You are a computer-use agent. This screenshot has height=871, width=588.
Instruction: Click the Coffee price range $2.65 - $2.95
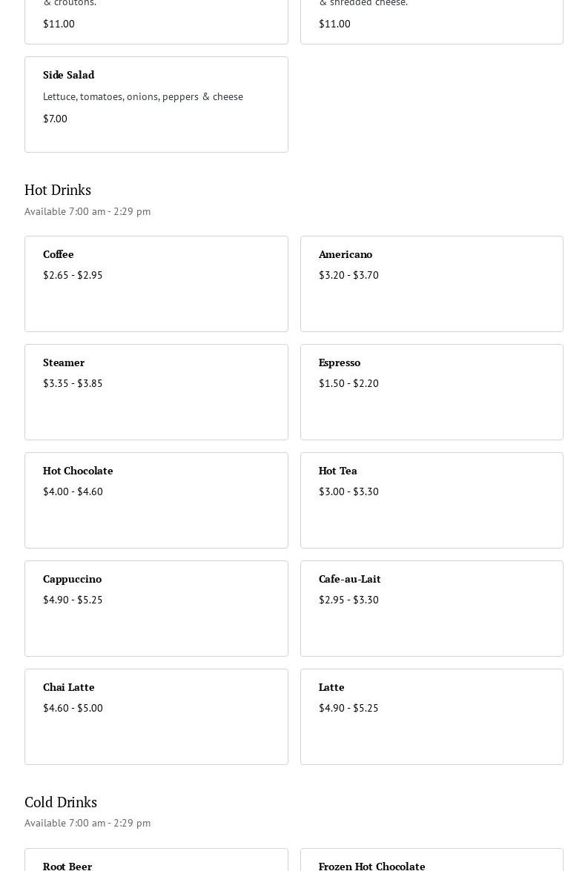(x=73, y=275)
